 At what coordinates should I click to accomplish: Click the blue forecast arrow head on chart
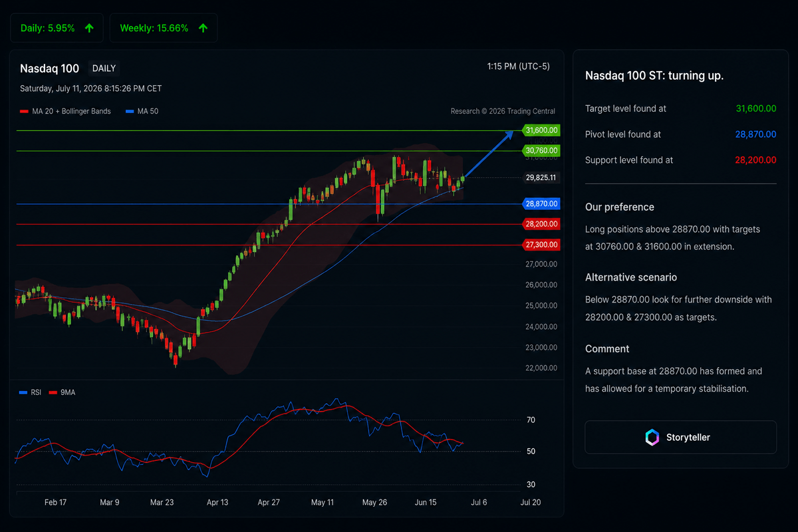click(x=509, y=135)
